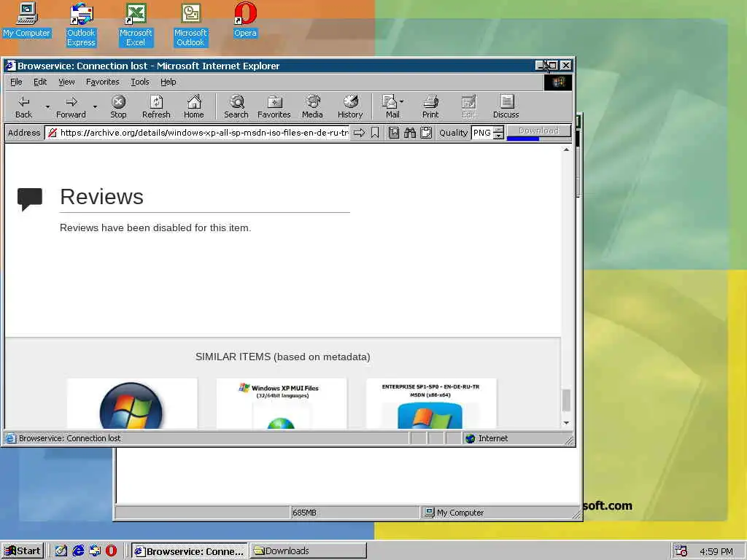Open the Start menu
The height and width of the screenshot is (560, 747).
pos(23,551)
